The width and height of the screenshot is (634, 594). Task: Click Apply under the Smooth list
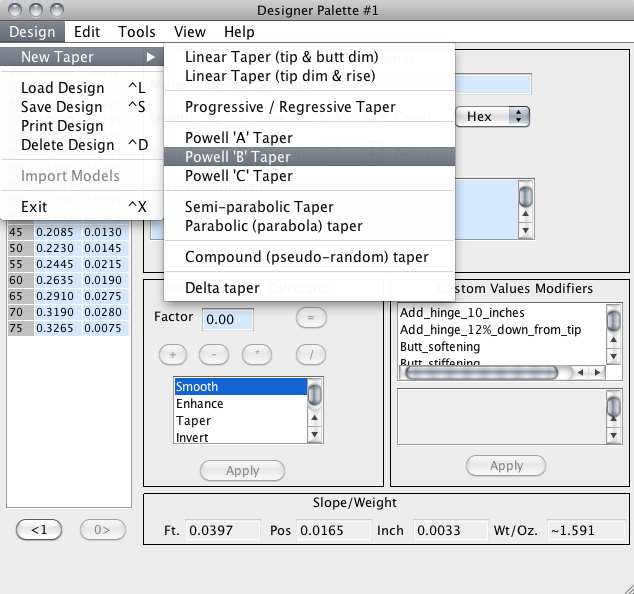[242, 470]
